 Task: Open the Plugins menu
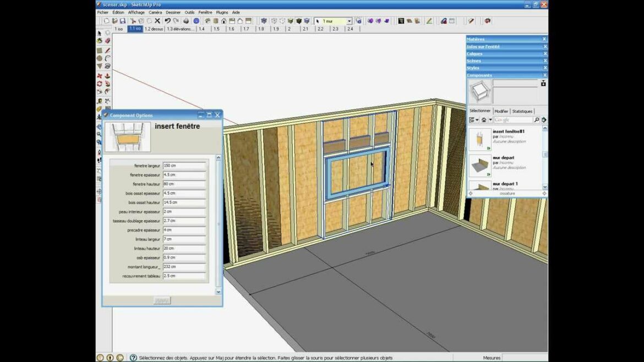(x=220, y=12)
